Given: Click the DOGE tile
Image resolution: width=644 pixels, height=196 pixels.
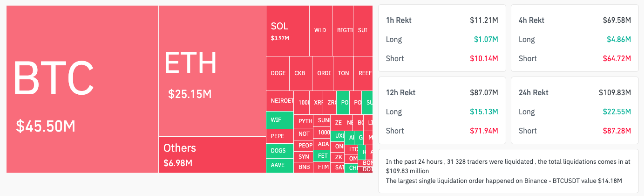Looking at the screenshot, I should [278, 73].
